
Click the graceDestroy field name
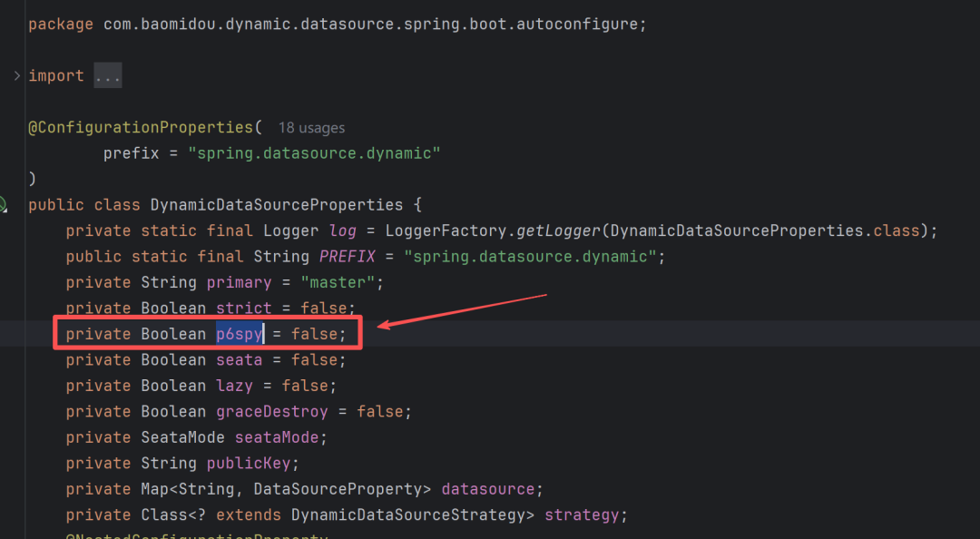pyautogui.click(x=272, y=411)
